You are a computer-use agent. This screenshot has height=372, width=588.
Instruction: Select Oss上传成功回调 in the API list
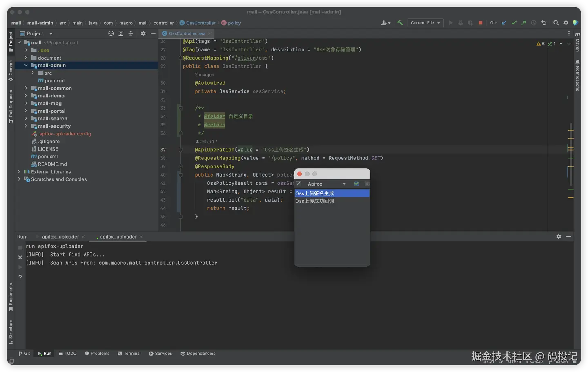[x=314, y=201]
